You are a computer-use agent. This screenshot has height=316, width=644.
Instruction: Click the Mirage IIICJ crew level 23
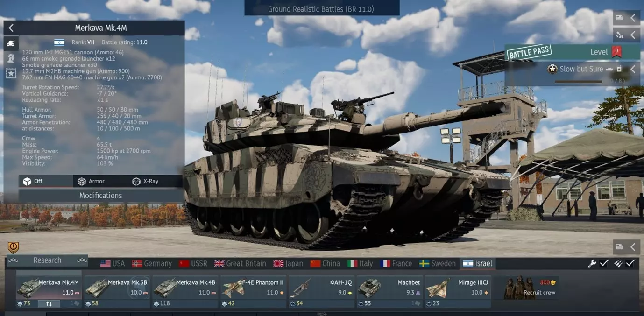pos(432,303)
